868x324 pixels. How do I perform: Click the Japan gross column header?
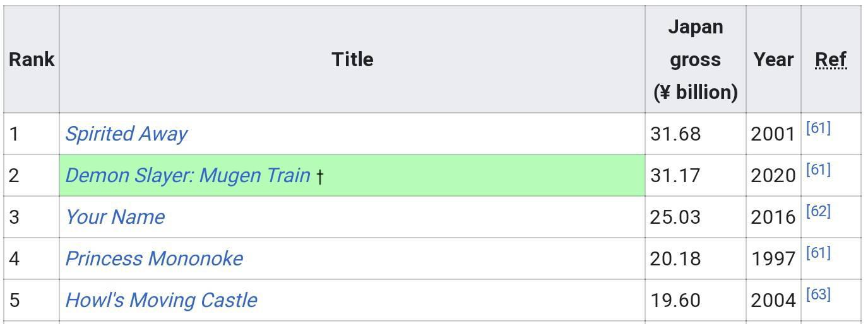(x=696, y=59)
